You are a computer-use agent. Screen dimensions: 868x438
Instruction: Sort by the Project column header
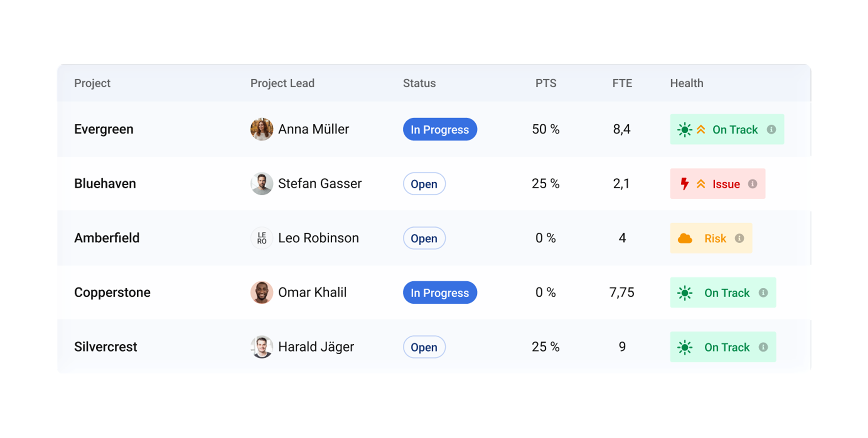92,83
